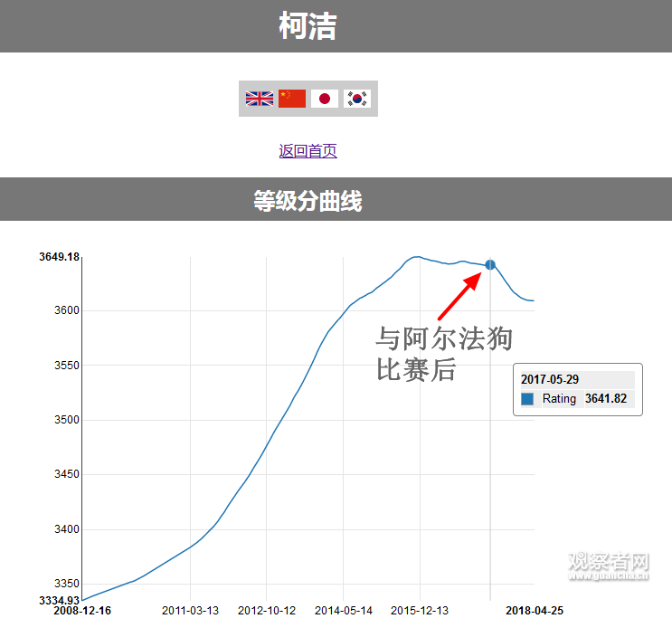Click the 3334.93 minimum rating label
672x628 pixels.
coord(59,600)
